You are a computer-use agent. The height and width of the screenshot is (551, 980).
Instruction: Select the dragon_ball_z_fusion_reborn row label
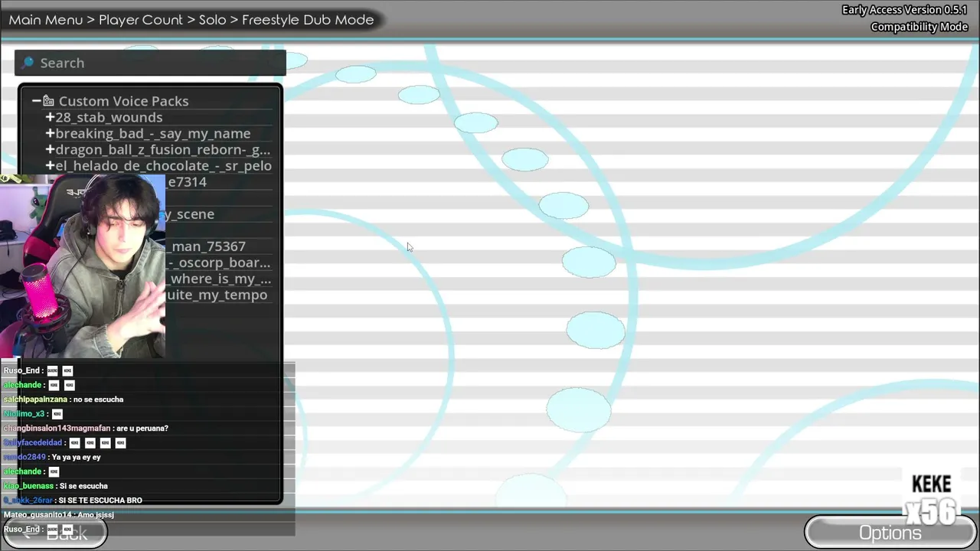[162, 149]
